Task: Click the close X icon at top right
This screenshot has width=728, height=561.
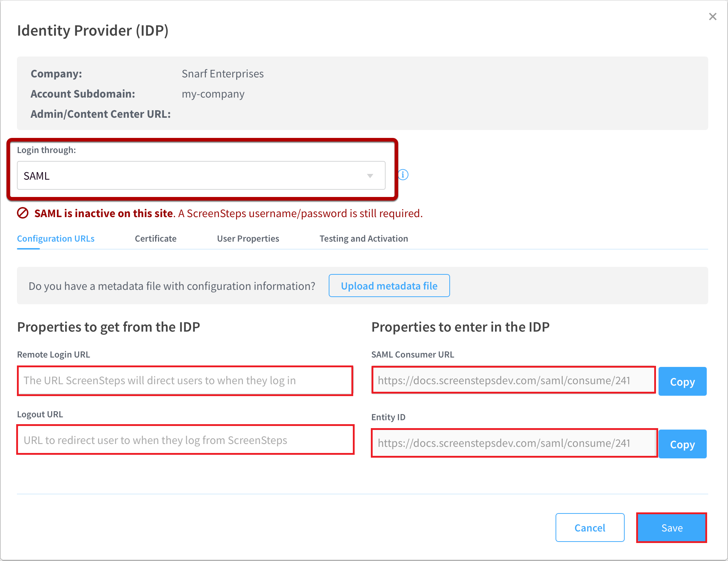Action: tap(713, 17)
